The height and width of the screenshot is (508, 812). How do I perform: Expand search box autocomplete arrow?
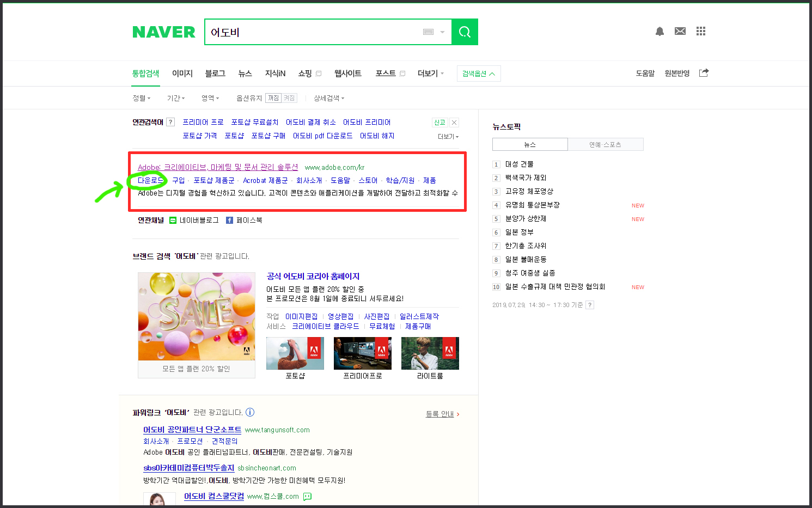[443, 32]
